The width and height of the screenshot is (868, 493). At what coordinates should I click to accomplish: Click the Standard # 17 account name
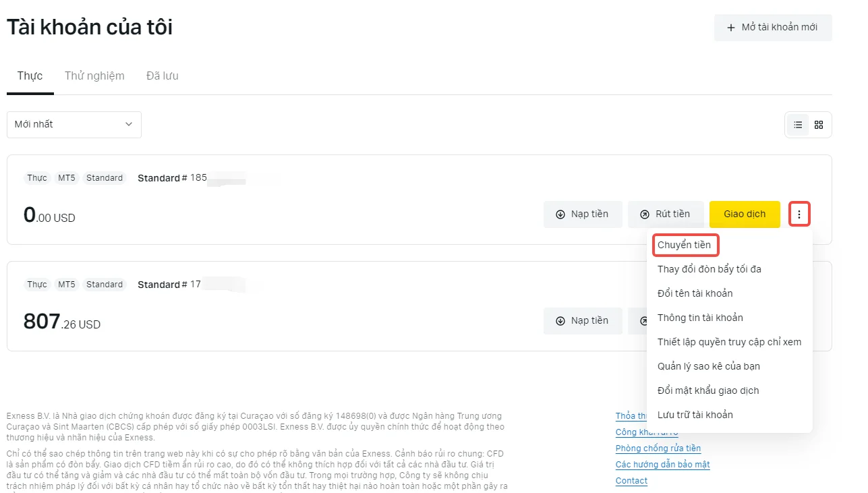point(169,285)
